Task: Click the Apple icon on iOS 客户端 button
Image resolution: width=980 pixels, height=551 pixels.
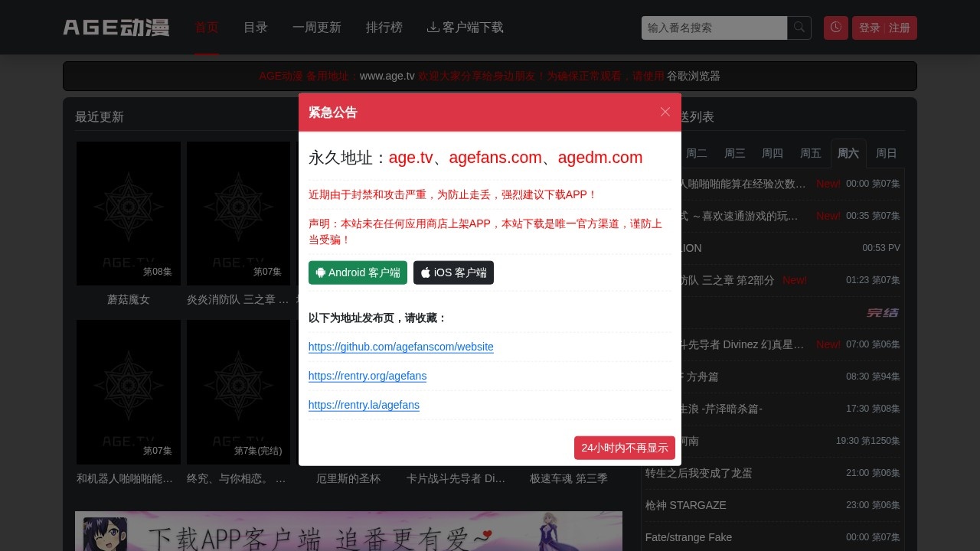Action: pyautogui.click(x=426, y=272)
